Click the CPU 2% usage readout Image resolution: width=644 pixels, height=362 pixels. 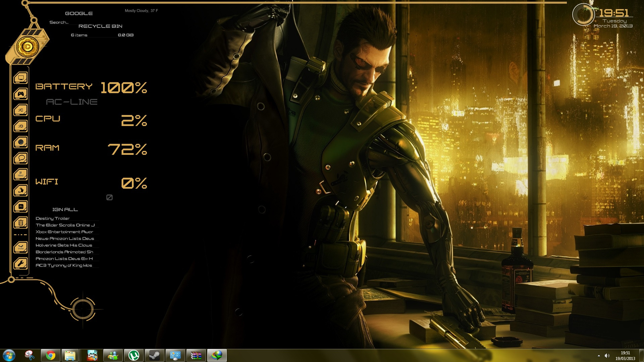pyautogui.click(x=91, y=120)
